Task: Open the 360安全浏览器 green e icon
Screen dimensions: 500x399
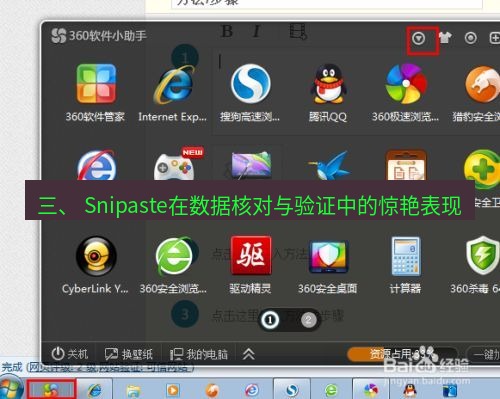Action: pos(174,256)
